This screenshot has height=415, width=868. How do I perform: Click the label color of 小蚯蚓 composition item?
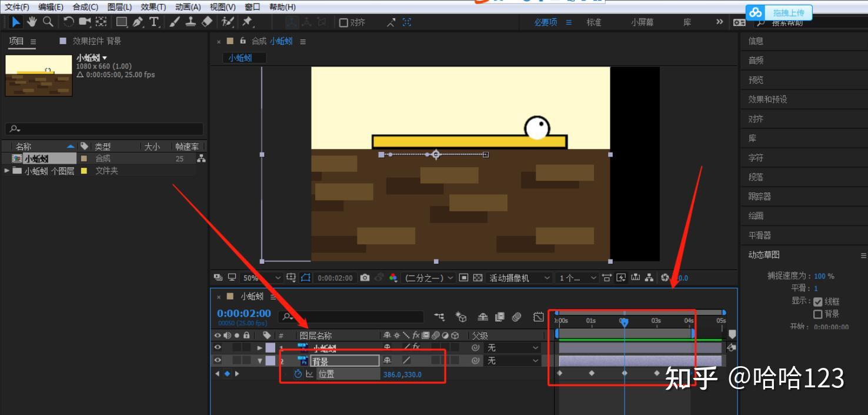[x=84, y=158]
